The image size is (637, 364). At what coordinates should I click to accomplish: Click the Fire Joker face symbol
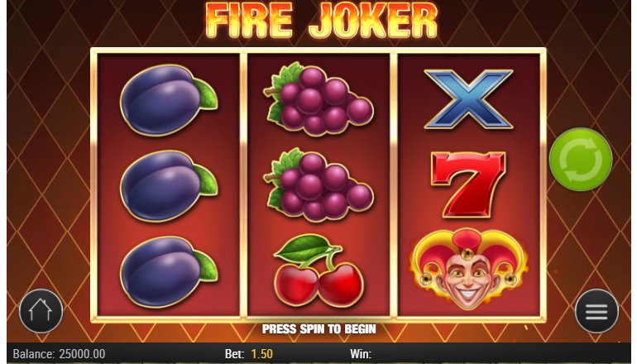(x=468, y=270)
